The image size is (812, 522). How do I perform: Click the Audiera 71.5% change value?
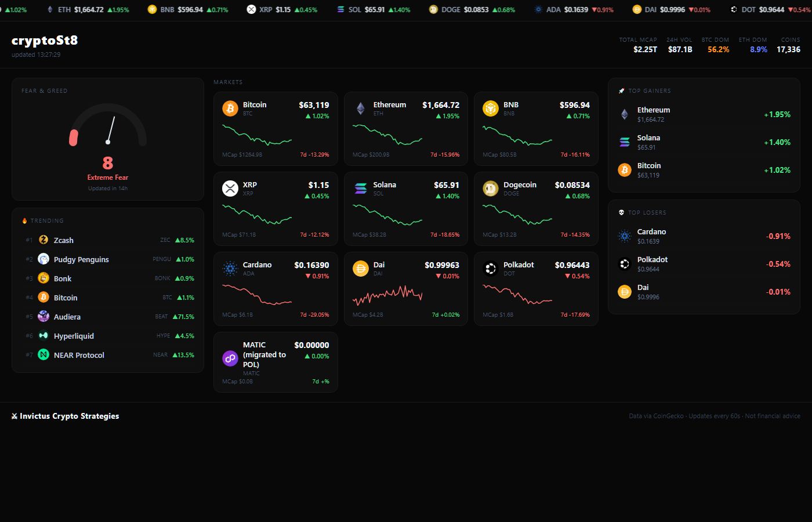(x=183, y=317)
